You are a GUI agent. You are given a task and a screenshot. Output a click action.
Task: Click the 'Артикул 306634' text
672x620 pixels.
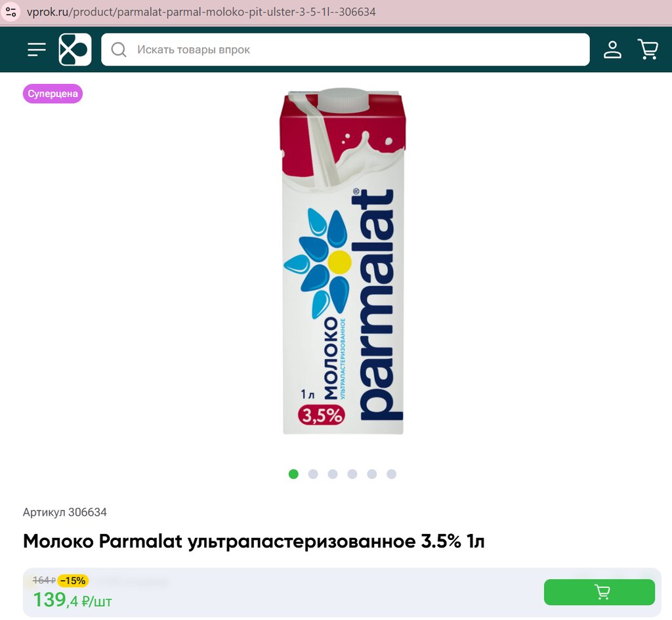(x=65, y=512)
